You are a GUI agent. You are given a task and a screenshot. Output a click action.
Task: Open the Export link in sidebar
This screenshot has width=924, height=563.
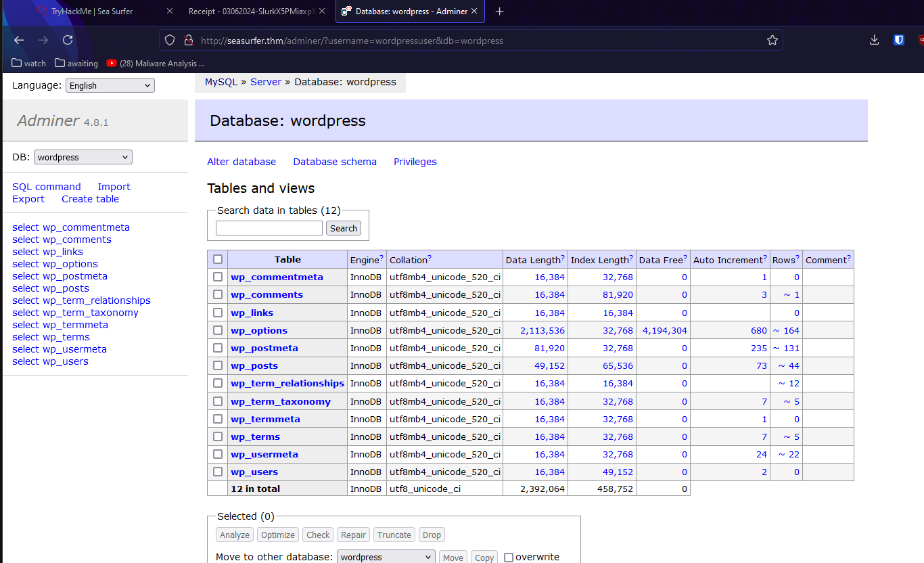[28, 199]
